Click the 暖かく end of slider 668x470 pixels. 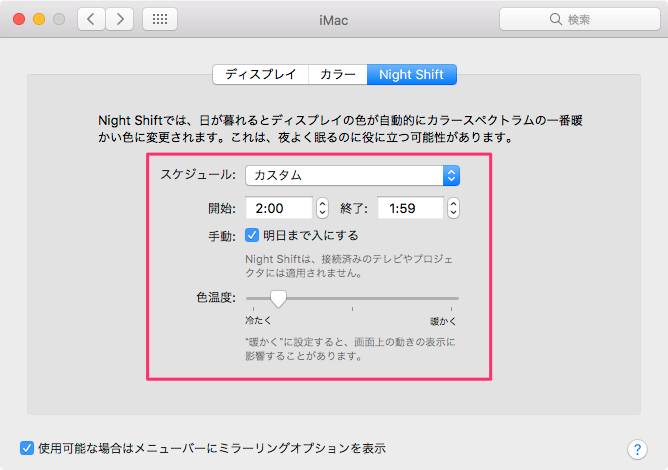(x=457, y=298)
